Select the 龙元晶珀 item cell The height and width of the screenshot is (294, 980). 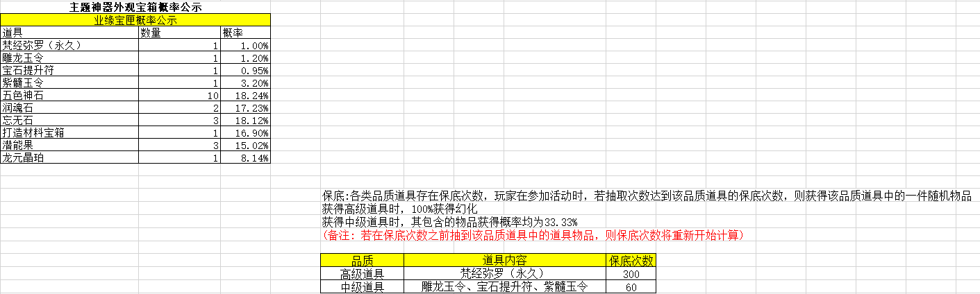(x=69, y=157)
